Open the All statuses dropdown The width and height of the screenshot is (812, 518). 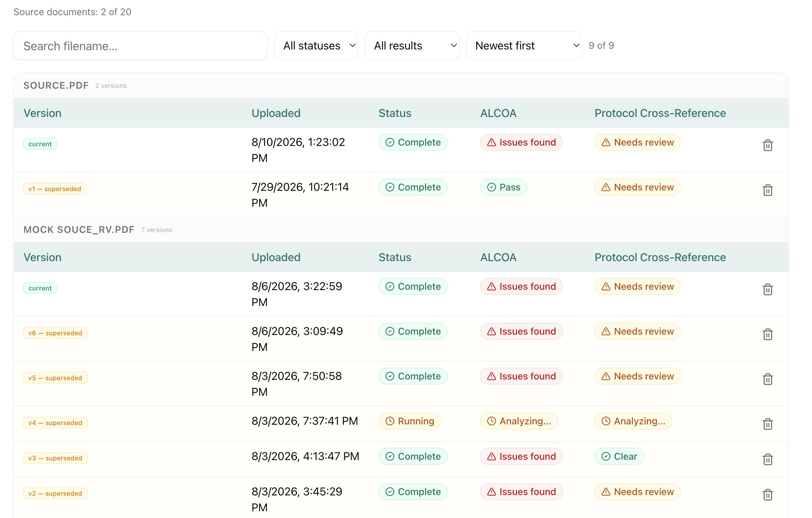click(x=316, y=46)
